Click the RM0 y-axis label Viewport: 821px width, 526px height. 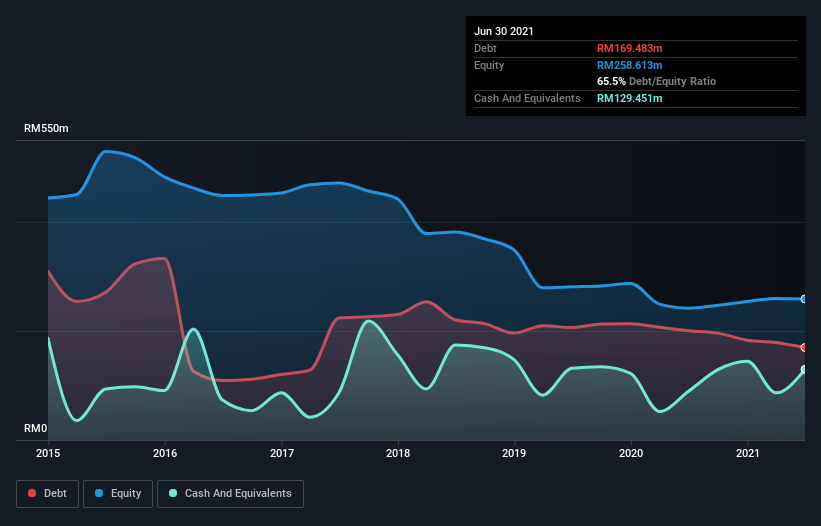[x=35, y=429]
